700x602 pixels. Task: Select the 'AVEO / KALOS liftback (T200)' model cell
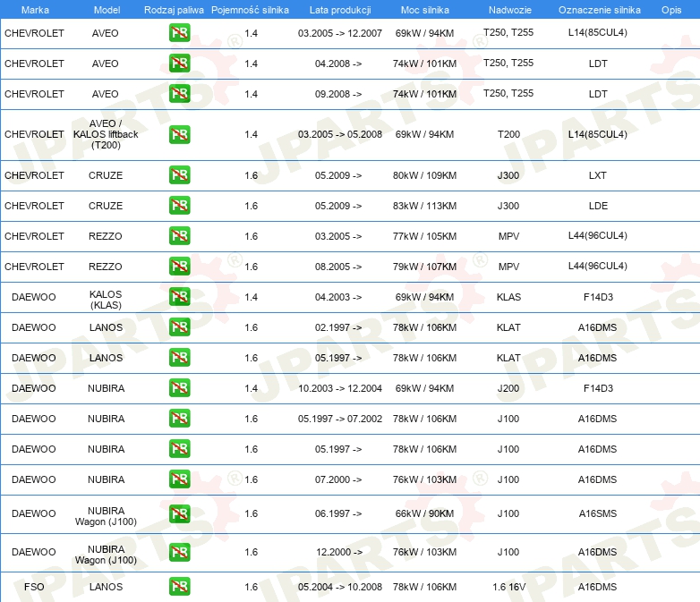coord(106,134)
